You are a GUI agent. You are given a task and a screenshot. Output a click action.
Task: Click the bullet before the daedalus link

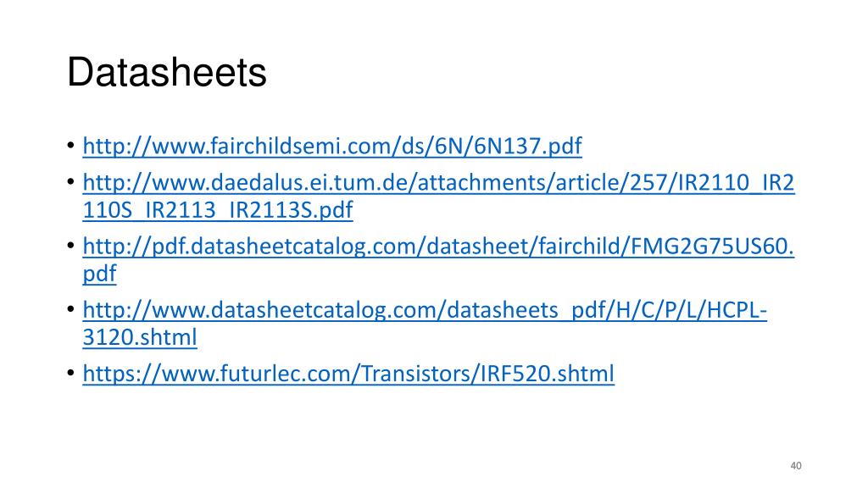click(71, 181)
